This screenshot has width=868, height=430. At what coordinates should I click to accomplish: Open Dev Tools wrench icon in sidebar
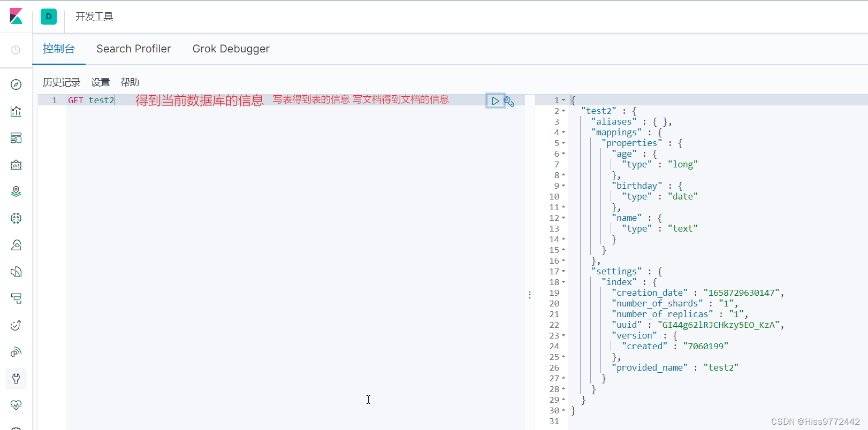point(16,379)
